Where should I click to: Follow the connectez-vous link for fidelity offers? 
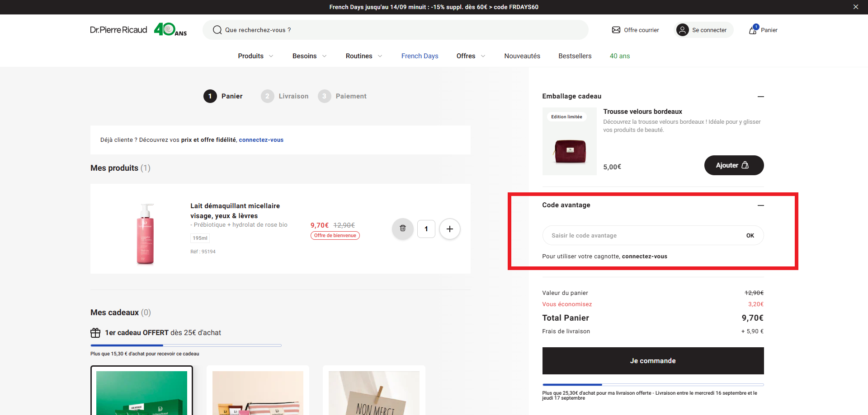[261, 140]
